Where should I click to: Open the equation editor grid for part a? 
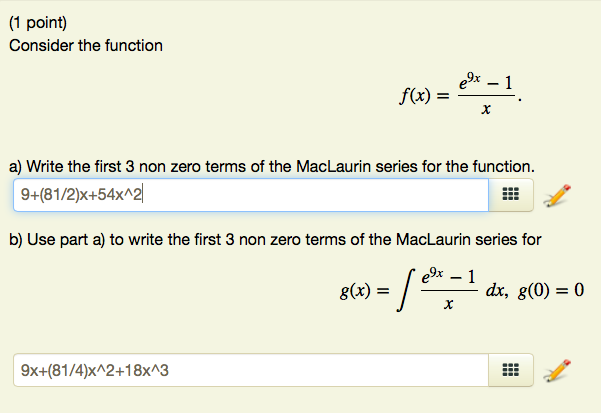click(x=511, y=195)
